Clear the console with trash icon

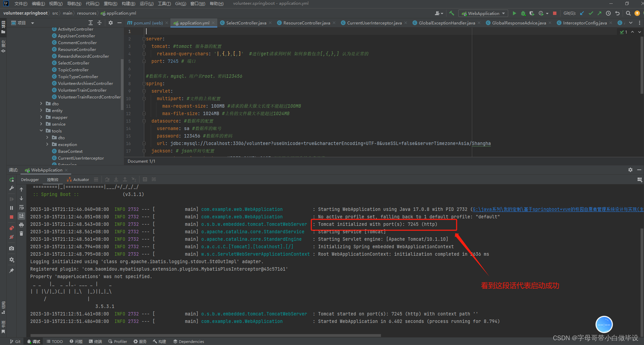(x=21, y=234)
